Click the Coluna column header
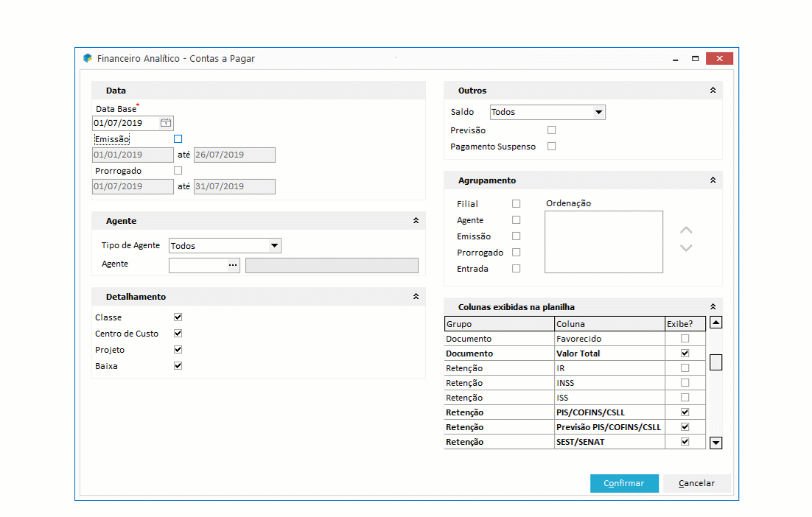The image size is (812, 517). 609,324
